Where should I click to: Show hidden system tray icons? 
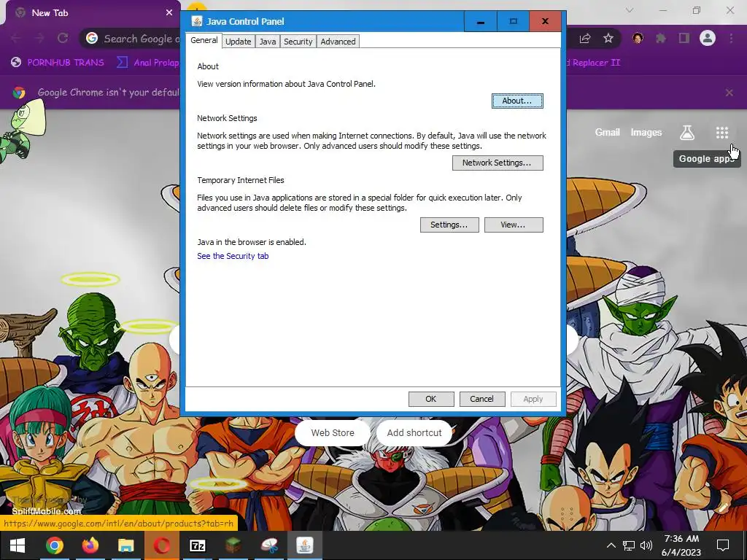611,545
